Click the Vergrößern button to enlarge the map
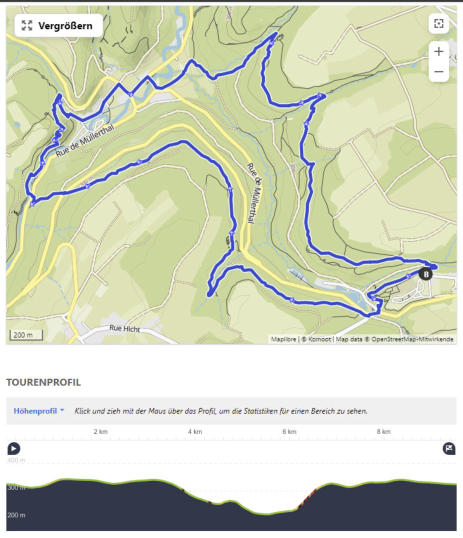 click(59, 26)
